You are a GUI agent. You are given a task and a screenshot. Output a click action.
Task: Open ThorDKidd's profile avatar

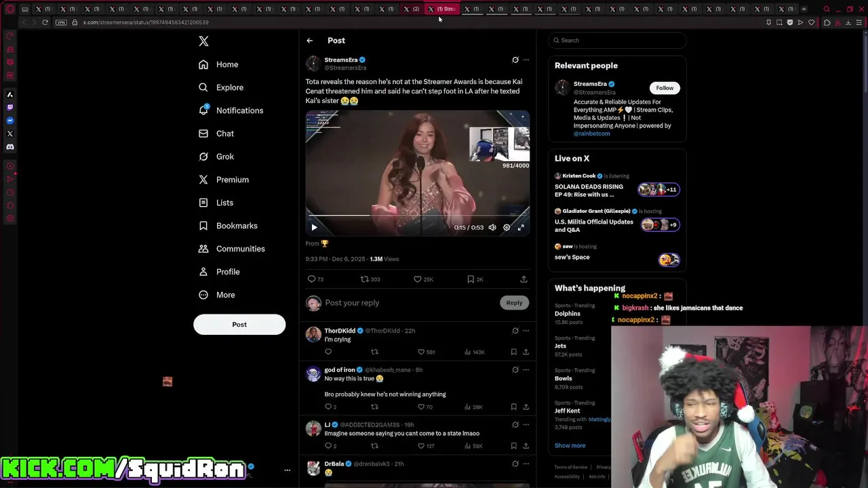pos(313,334)
